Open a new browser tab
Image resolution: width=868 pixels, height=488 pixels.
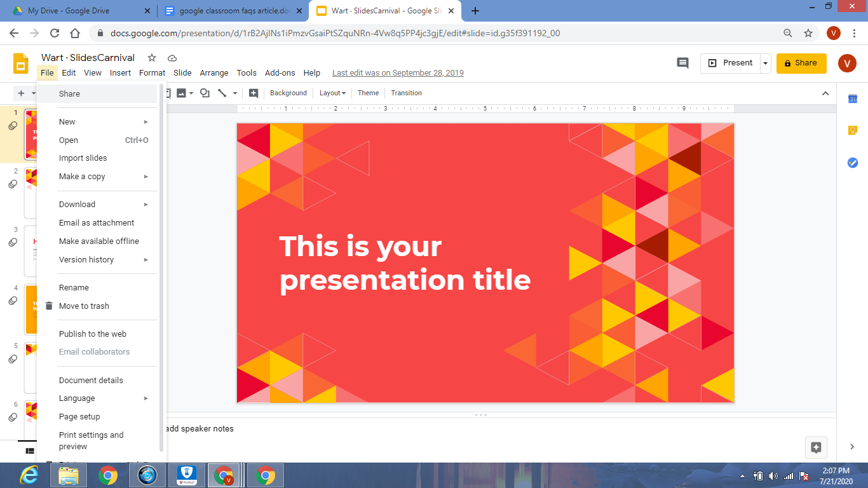click(x=475, y=11)
